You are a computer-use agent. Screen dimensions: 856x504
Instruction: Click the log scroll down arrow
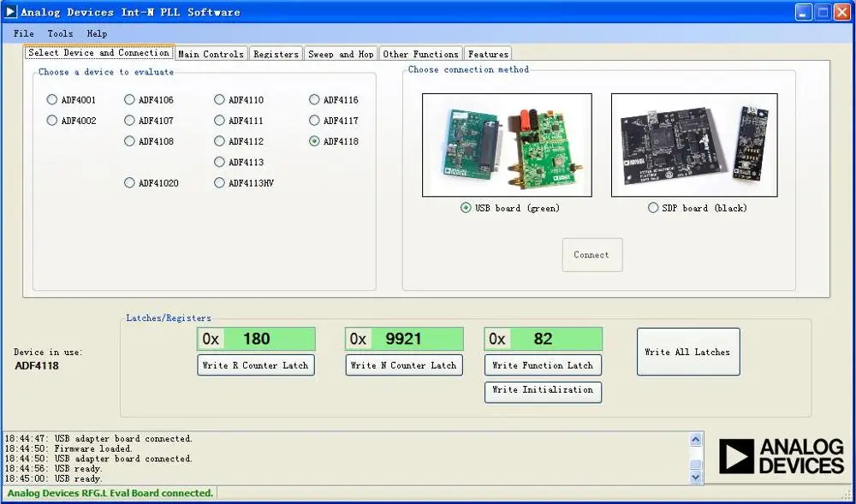pyautogui.click(x=696, y=477)
